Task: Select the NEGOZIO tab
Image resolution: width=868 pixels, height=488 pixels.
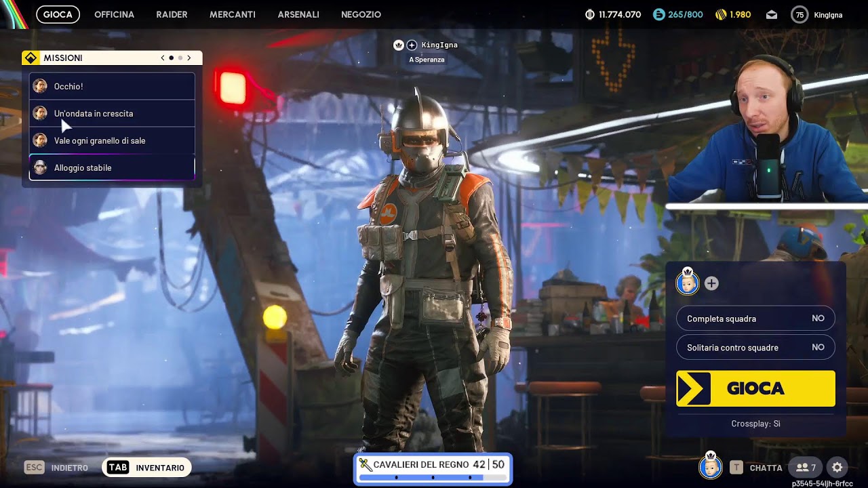Action: tap(361, 14)
